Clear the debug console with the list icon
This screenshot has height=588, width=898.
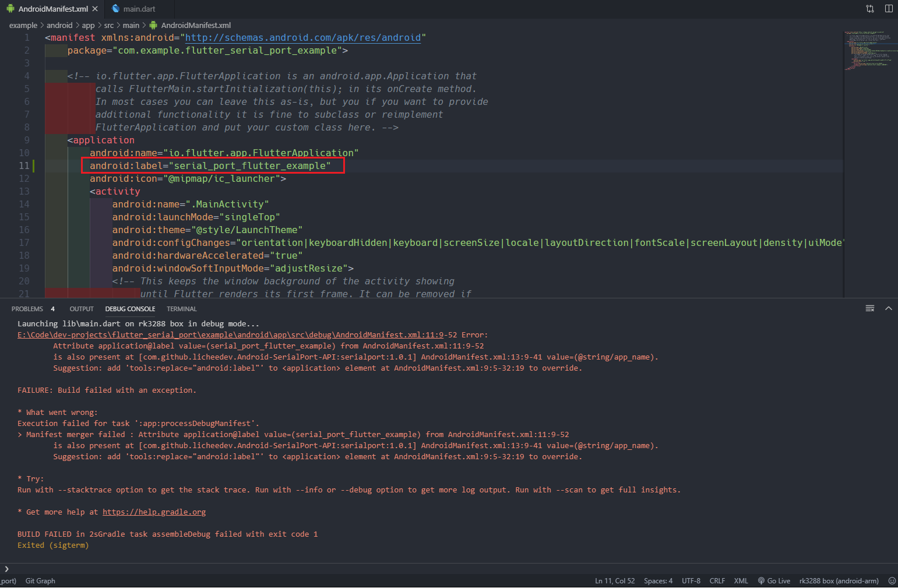(x=870, y=308)
